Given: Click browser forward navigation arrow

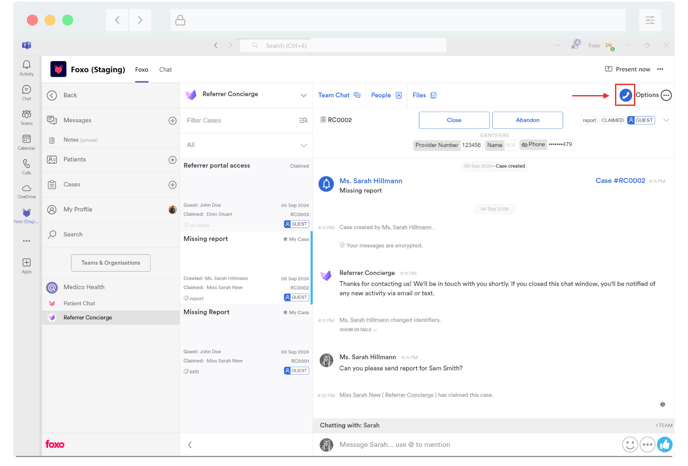Looking at the screenshot, I should (x=140, y=20).
